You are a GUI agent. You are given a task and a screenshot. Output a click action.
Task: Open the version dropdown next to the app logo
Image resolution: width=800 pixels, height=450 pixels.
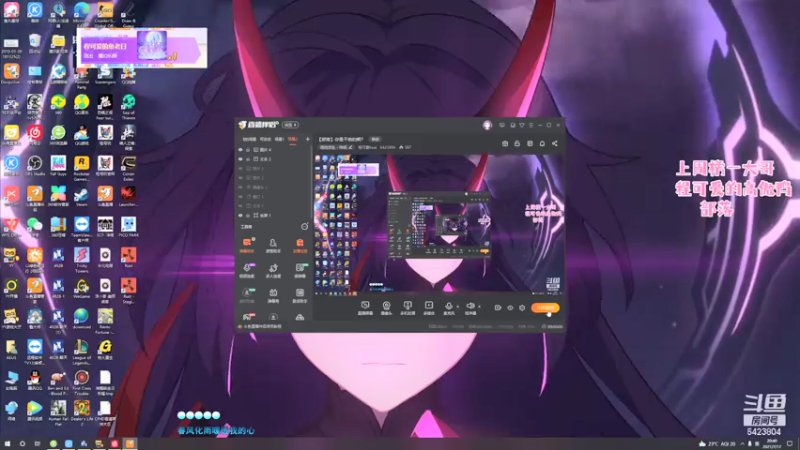pos(290,125)
